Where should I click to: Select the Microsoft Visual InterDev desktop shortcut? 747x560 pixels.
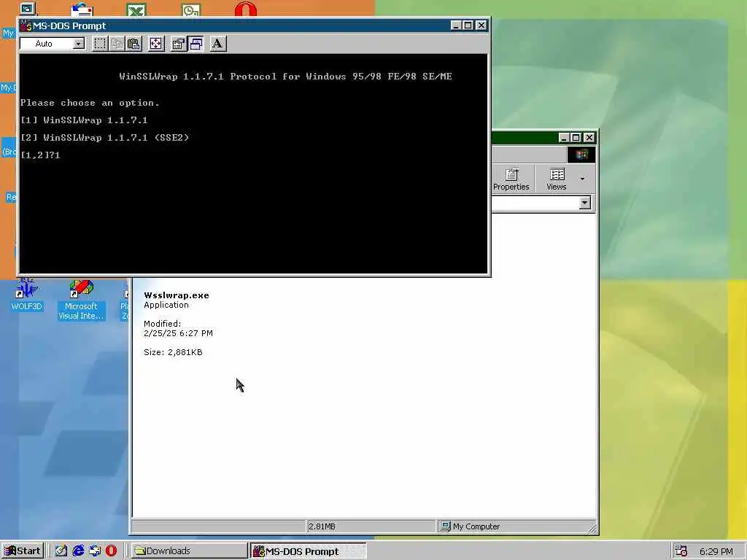tap(81, 300)
